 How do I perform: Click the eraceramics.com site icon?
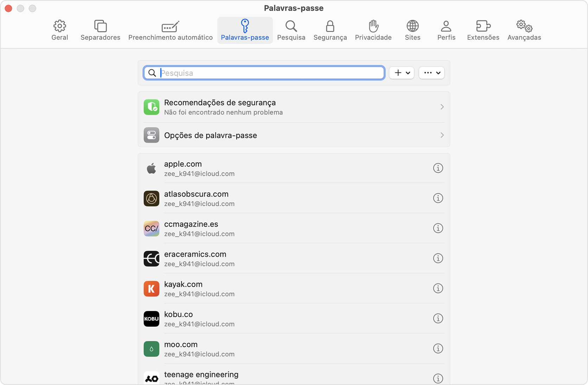tap(151, 259)
